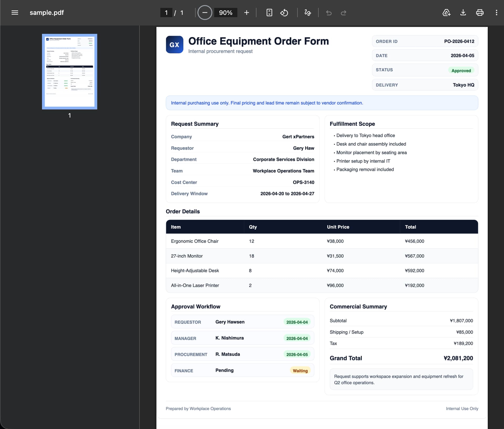Click the Waiting finance badge
504x429 pixels.
(300, 370)
